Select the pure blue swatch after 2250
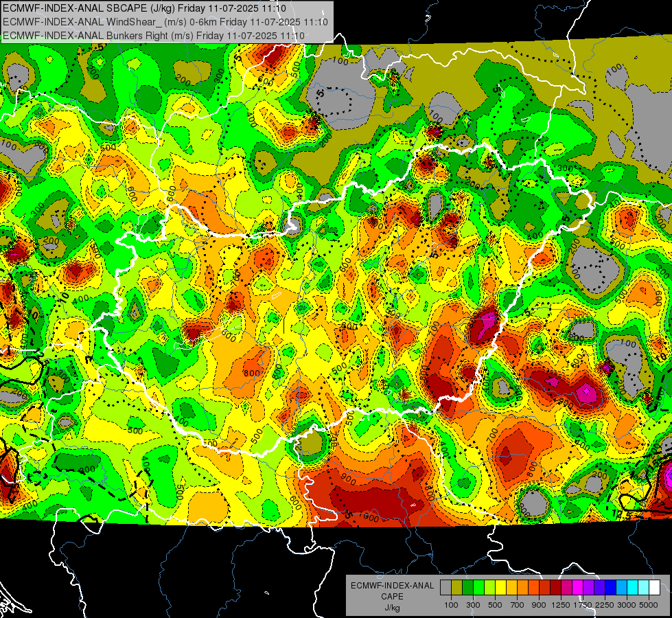 pyautogui.click(x=611, y=588)
